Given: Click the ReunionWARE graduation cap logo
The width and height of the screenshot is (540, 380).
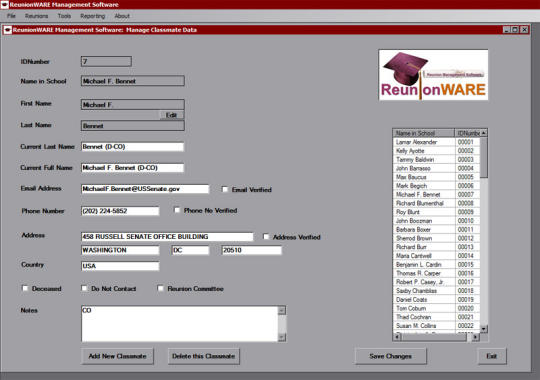Looking at the screenshot, I should pyautogui.click(x=433, y=75).
